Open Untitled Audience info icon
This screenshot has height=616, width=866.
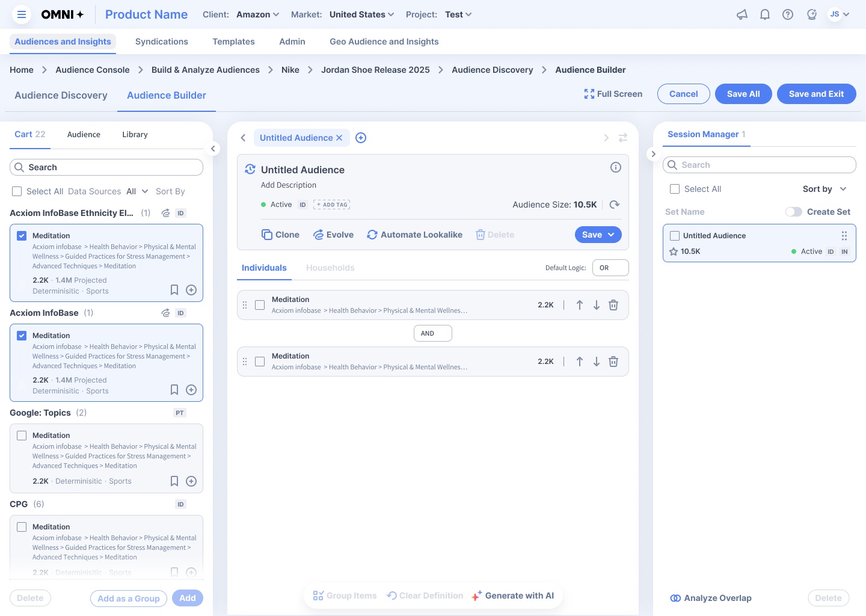tap(616, 167)
